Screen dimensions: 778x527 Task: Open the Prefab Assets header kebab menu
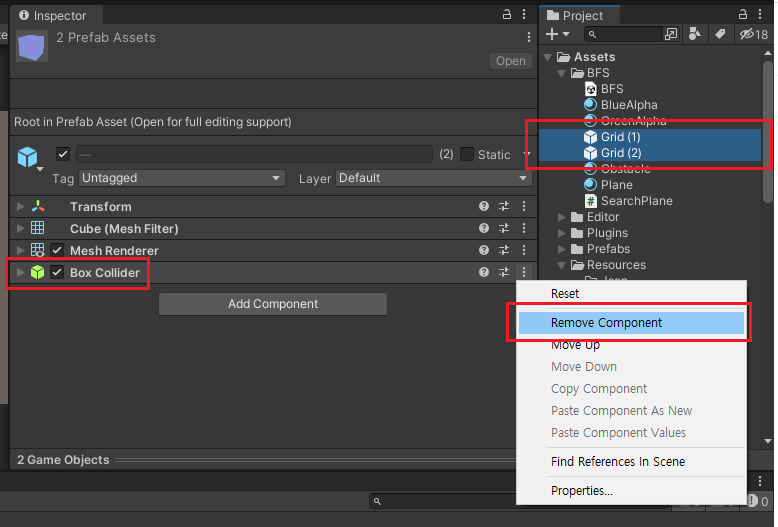point(529,37)
